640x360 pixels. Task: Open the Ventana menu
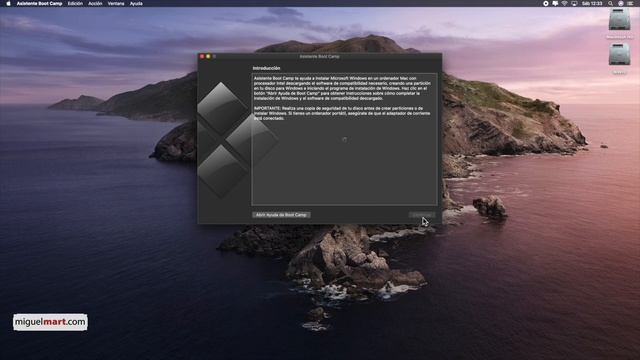coord(116,3)
